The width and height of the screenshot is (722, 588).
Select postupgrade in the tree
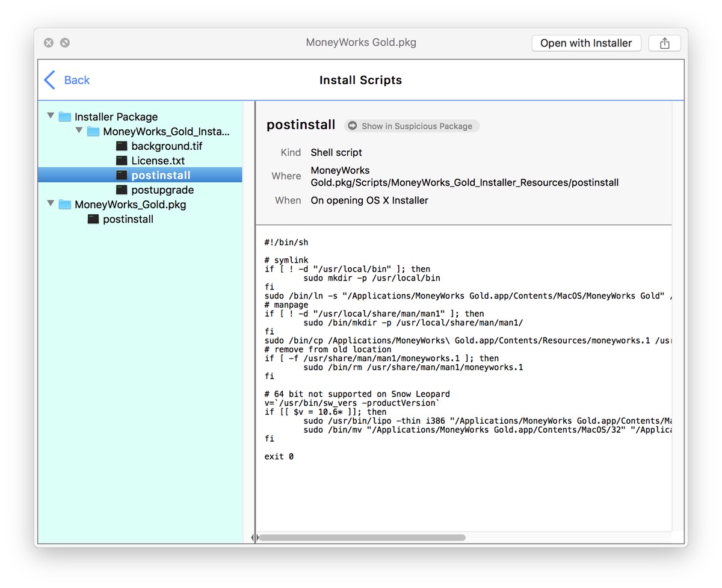[162, 190]
